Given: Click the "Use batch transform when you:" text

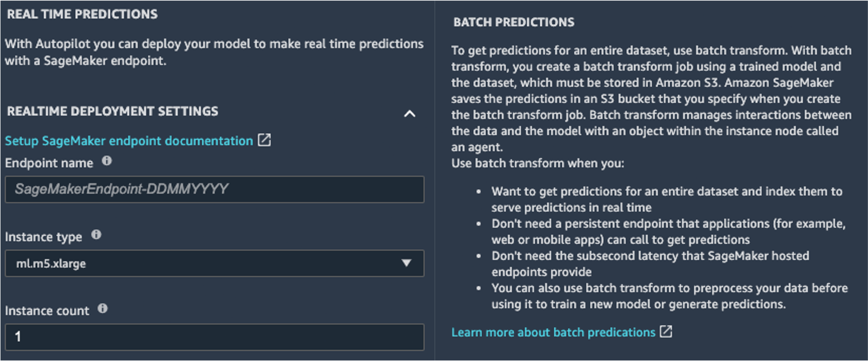Looking at the screenshot, I should point(537,163).
